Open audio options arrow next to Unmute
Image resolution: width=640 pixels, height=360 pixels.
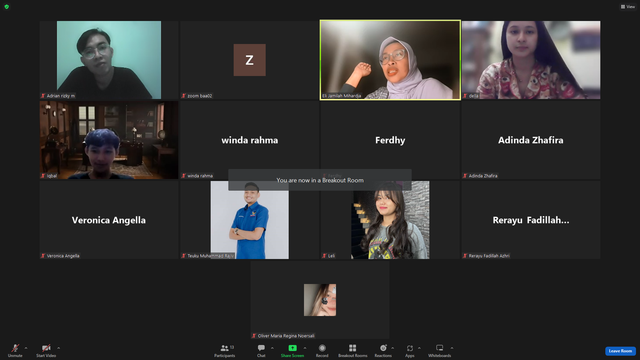(26, 348)
